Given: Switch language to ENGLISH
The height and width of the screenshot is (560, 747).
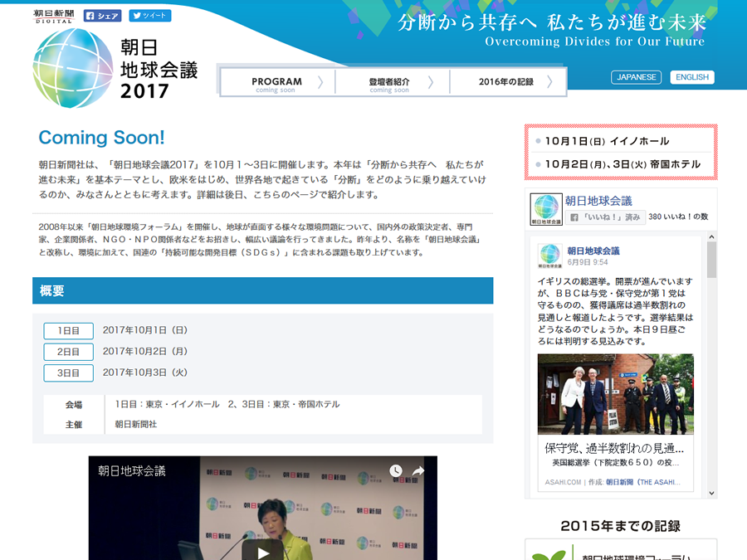Looking at the screenshot, I should (691, 77).
